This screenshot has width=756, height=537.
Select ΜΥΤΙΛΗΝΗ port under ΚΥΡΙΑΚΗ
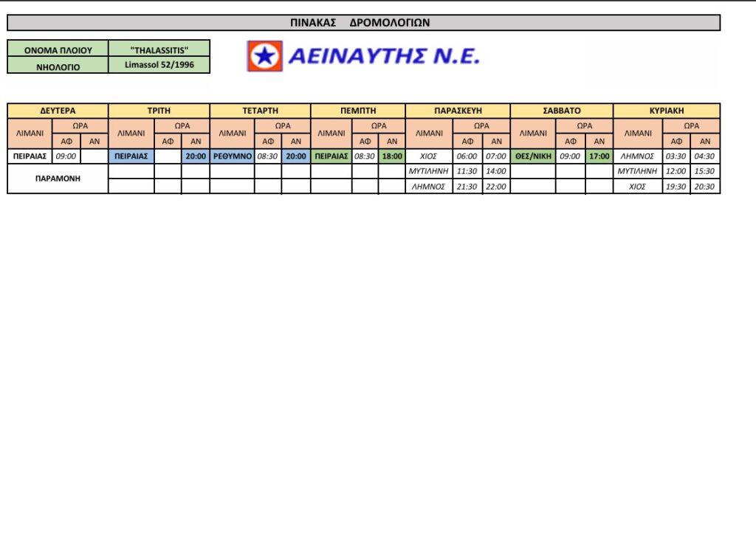click(637, 171)
